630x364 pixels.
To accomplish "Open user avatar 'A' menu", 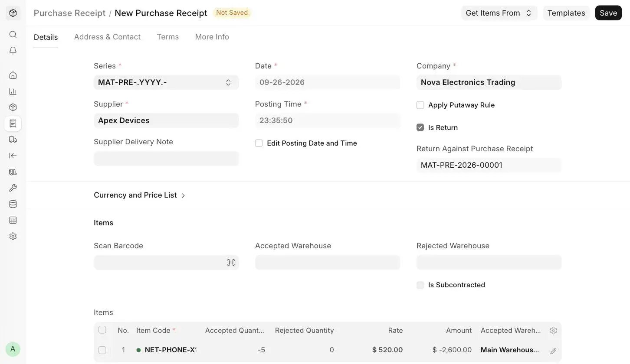I will tap(13, 349).
